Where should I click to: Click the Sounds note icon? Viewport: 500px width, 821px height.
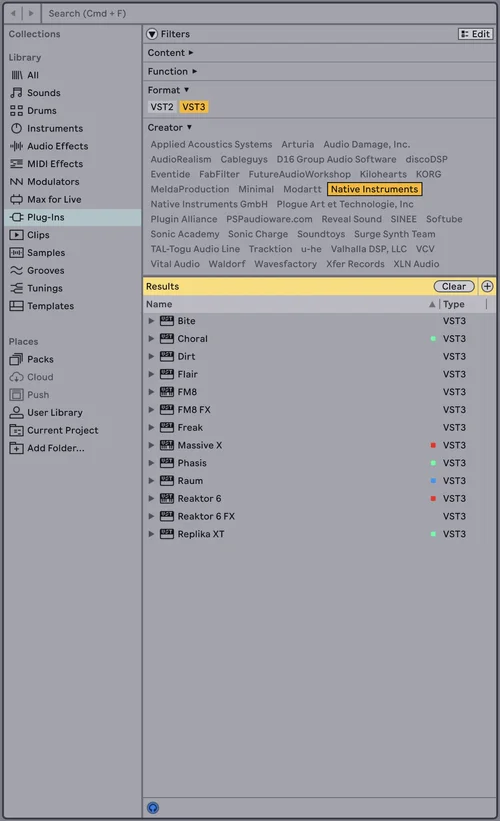(x=17, y=93)
